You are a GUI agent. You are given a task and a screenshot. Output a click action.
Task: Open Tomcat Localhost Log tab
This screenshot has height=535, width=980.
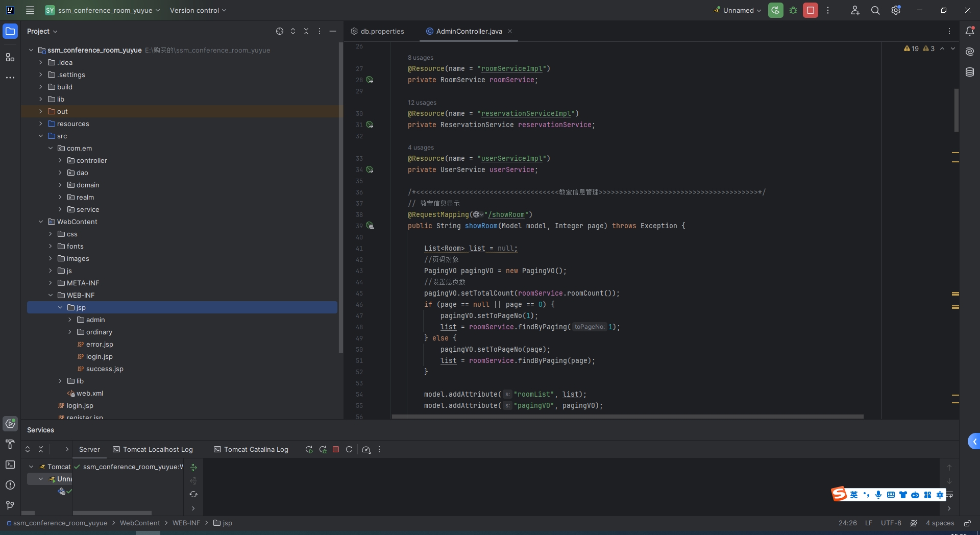point(153,449)
